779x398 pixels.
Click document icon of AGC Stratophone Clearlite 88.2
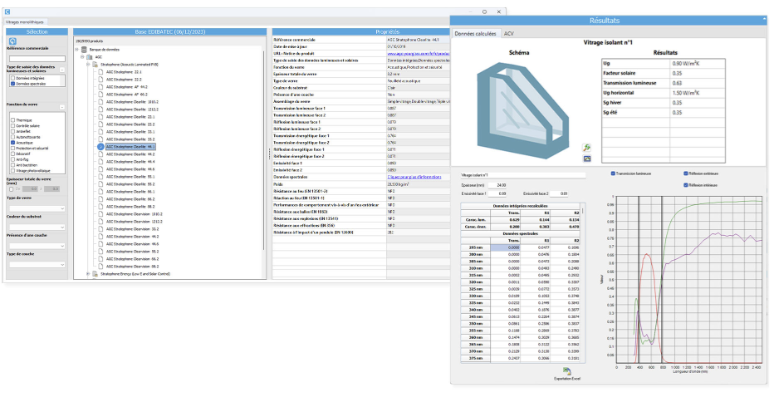[x=101, y=207]
